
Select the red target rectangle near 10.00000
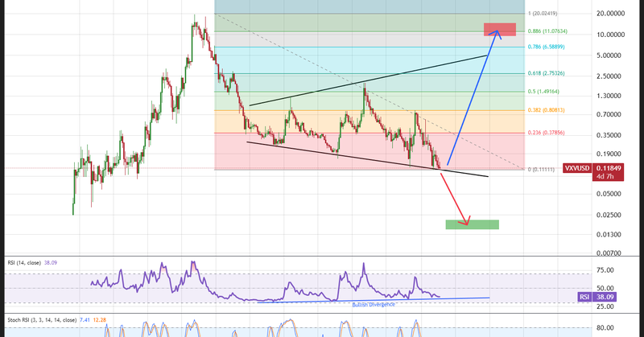[x=500, y=30]
